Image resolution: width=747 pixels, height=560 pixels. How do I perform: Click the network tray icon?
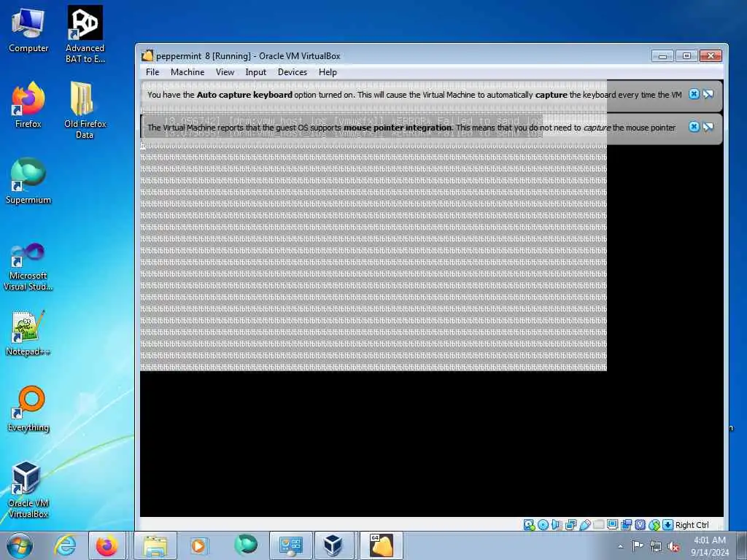tap(656, 546)
